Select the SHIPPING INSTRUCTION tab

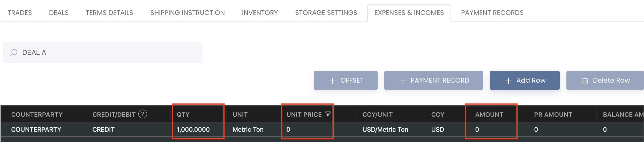pyautogui.click(x=188, y=13)
